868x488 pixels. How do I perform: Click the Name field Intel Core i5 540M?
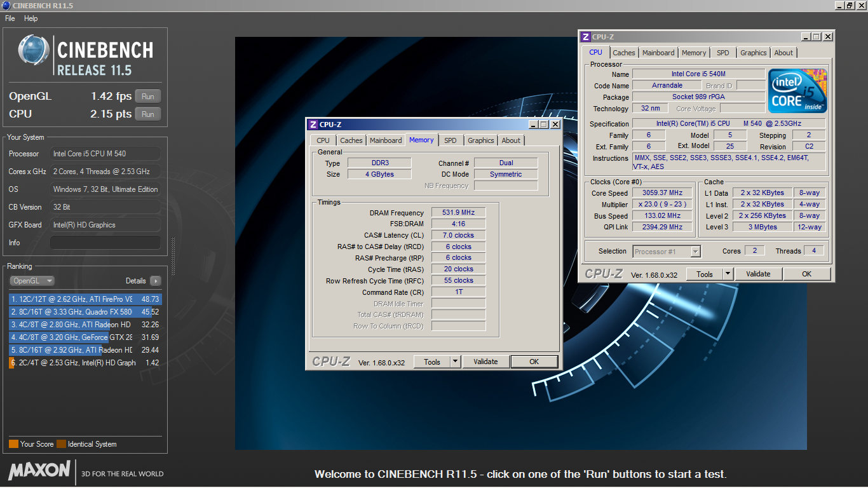[x=698, y=74]
